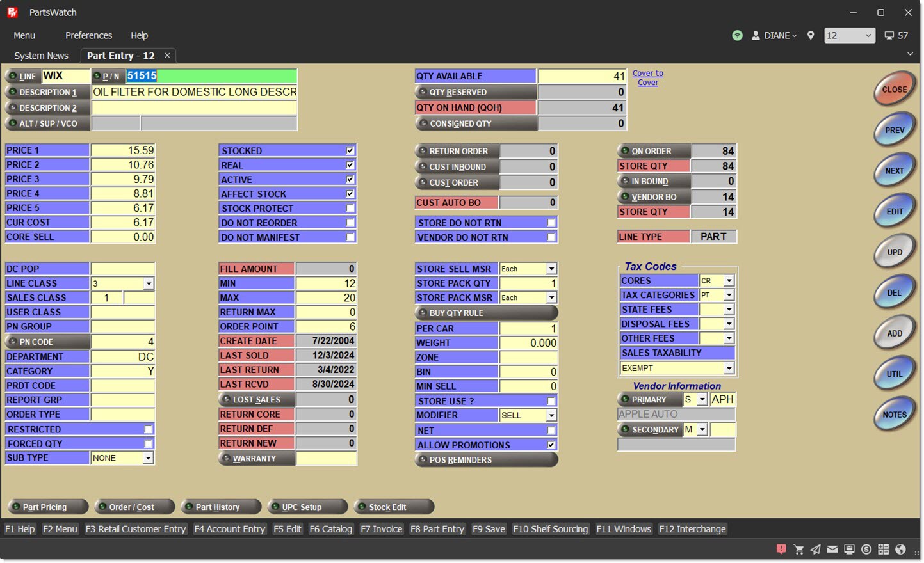
Task: Click the calculator icon in status bar
Action: point(884,549)
